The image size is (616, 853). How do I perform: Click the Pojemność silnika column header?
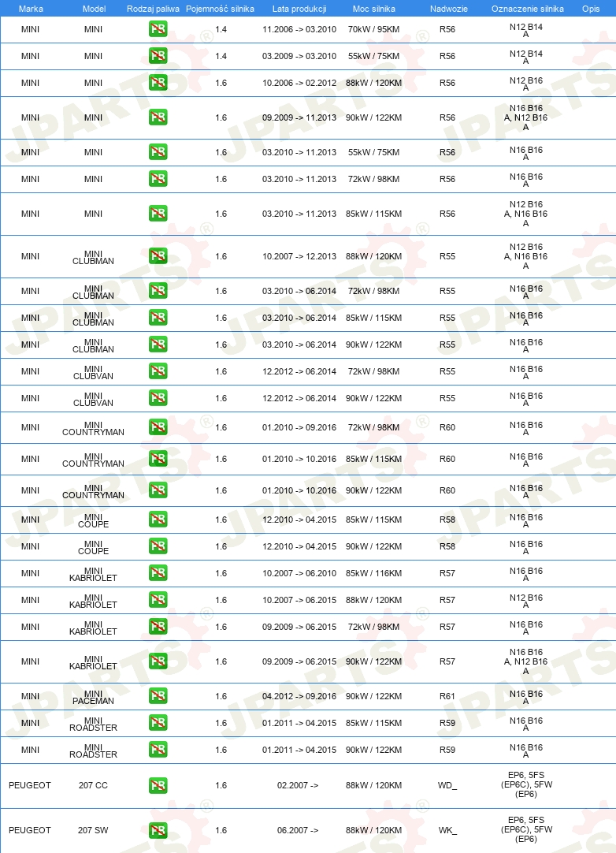pyautogui.click(x=221, y=9)
